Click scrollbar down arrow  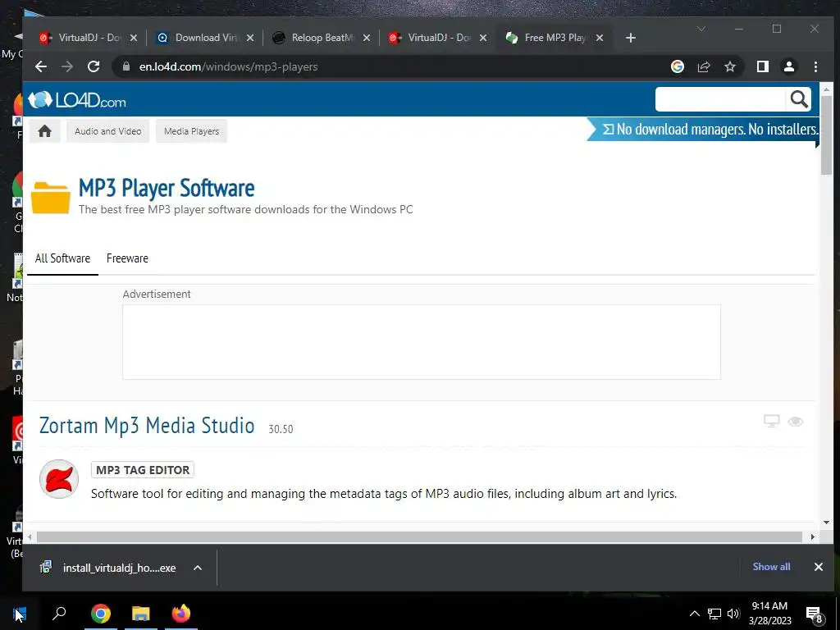tap(826, 523)
